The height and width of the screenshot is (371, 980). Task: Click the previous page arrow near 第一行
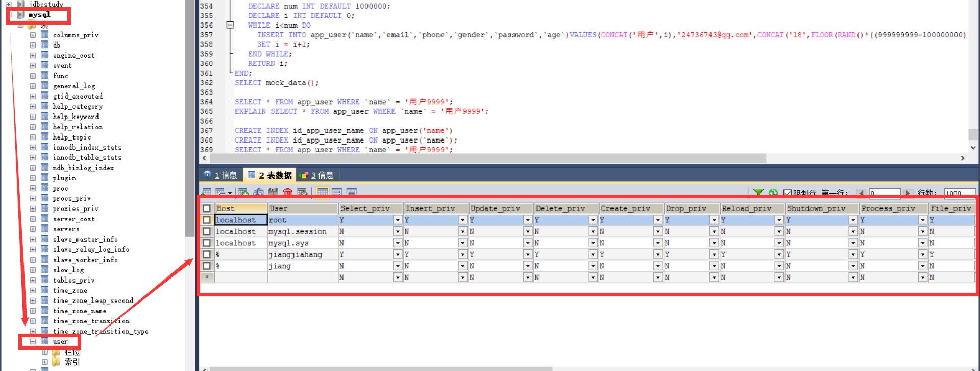tap(862, 193)
